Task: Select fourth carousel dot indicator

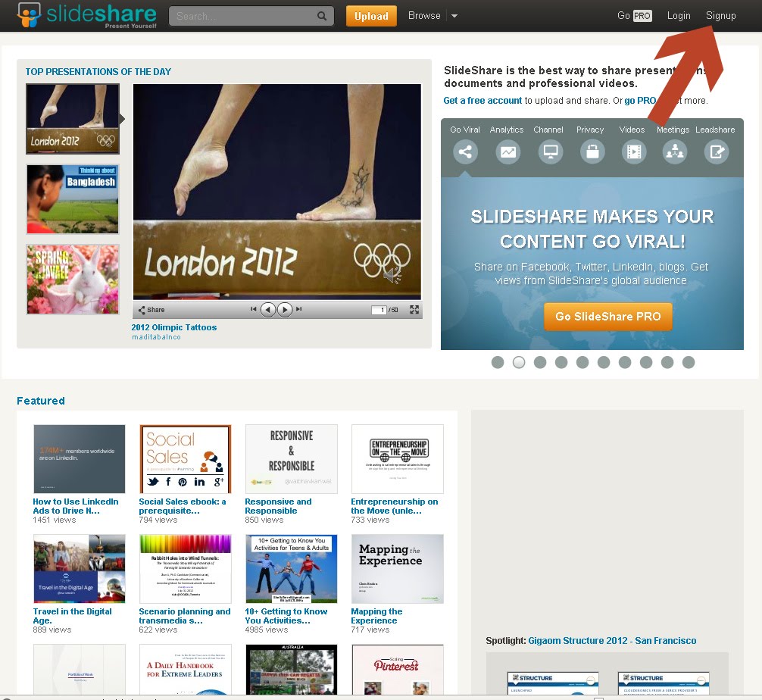Action: coord(561,362)
